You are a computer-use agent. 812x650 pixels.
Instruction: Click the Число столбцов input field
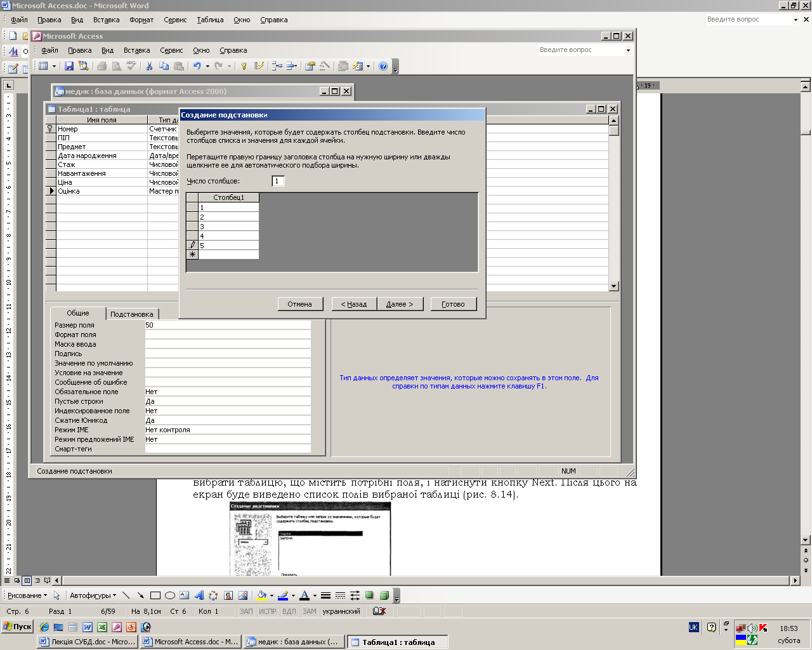click(278, 181)
